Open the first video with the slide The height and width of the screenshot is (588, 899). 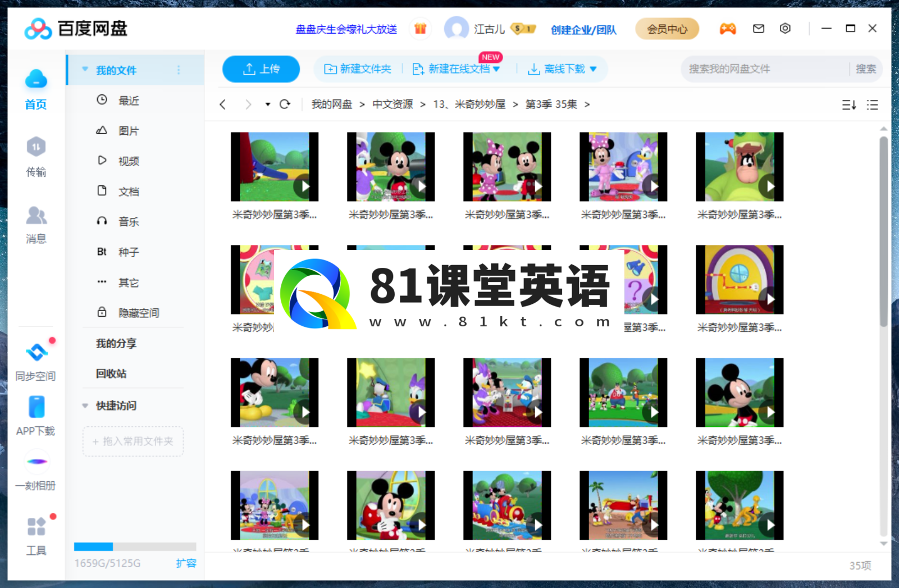(x=275, y=167)
